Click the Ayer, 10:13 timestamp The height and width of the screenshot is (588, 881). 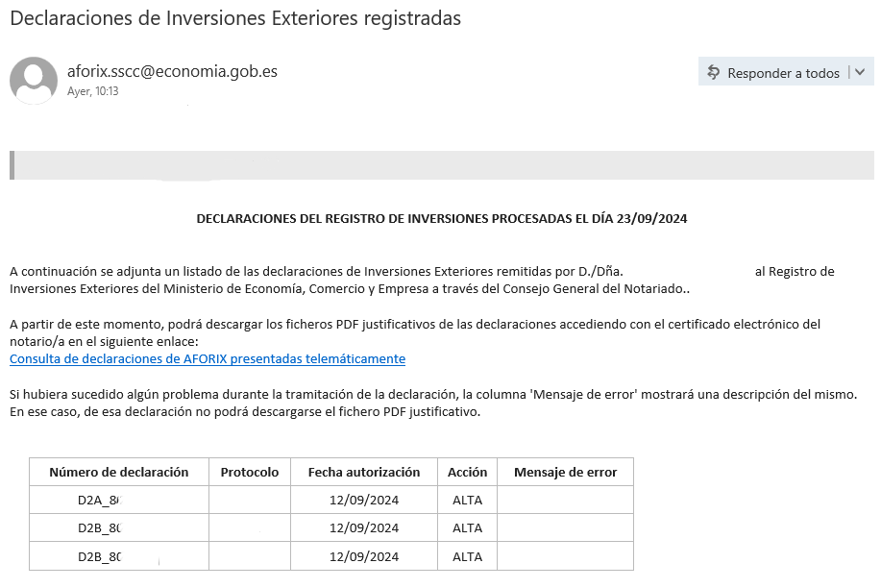93,91
